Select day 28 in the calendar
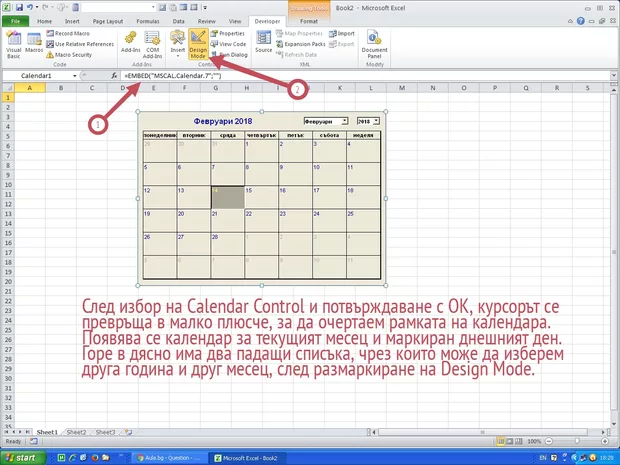620x465 pixels. tap(228, 244)
